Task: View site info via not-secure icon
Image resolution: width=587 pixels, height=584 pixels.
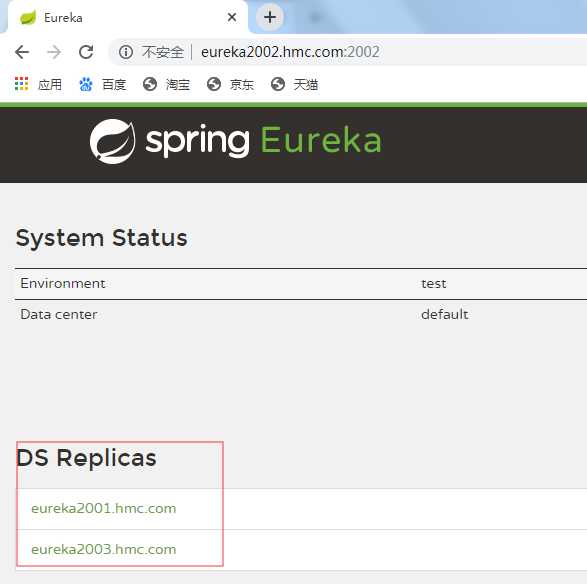Action: 126,52
